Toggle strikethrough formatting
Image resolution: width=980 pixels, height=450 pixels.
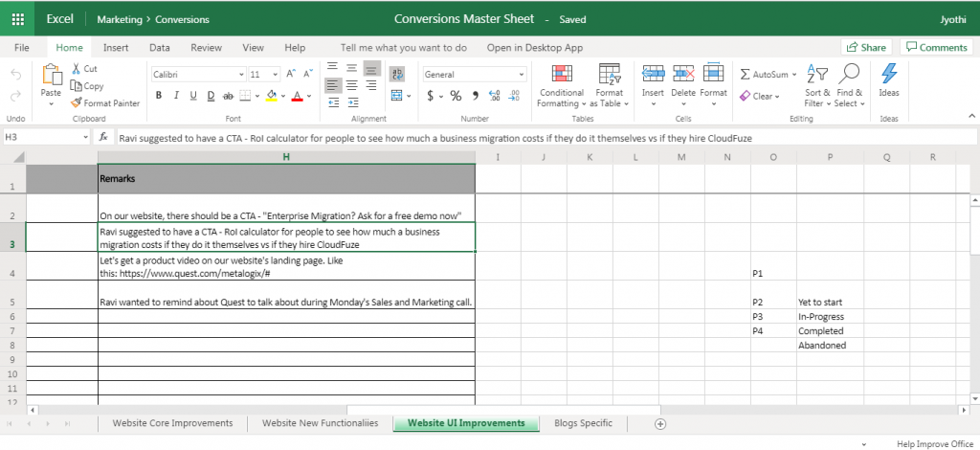pyautogui.click(x=228, y=96)
